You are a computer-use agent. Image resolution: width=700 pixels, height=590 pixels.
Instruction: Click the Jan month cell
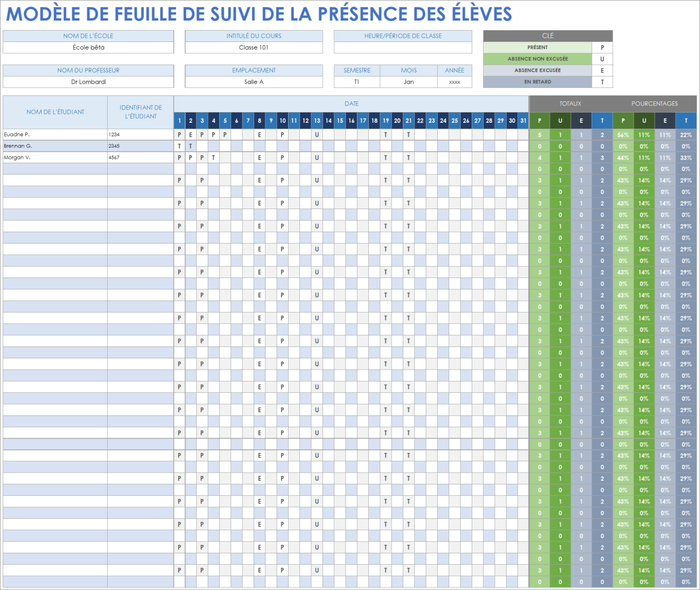tap(409, 82)
